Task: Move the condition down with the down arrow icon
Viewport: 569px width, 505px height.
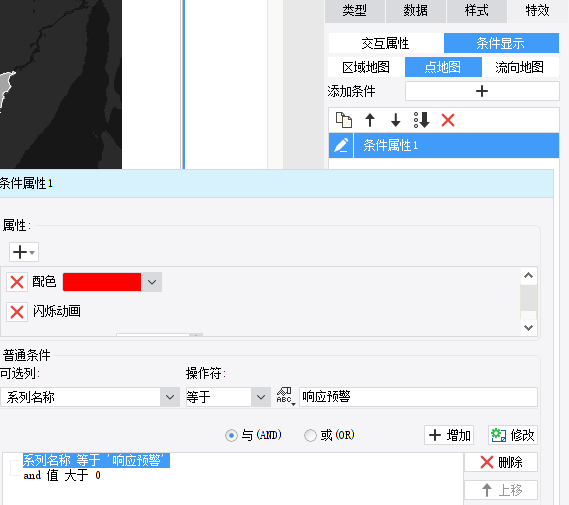Action: click(x=396, y=120)
